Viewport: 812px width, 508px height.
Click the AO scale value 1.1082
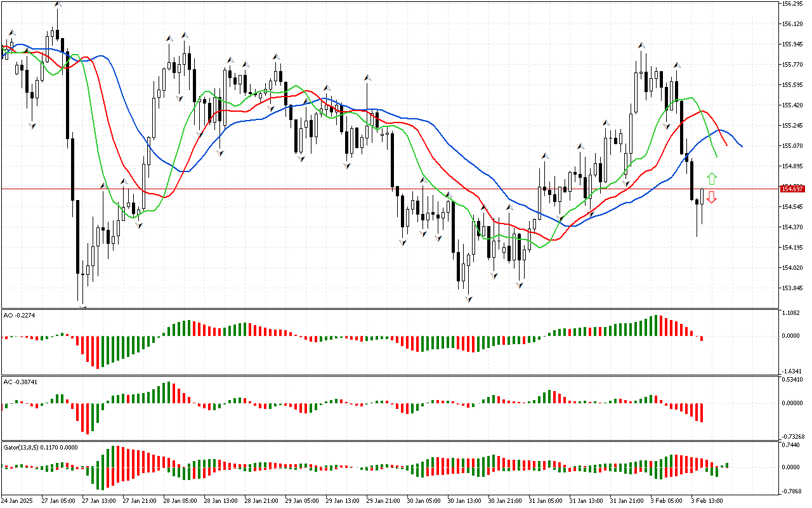[x=790, y=313]
